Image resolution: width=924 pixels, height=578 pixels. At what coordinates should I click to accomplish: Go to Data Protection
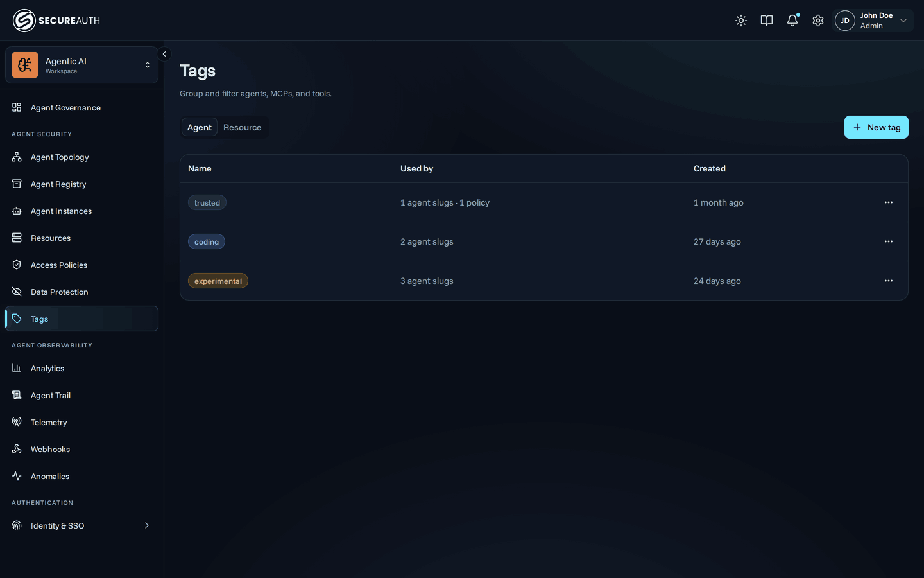[x=81, y=292]
